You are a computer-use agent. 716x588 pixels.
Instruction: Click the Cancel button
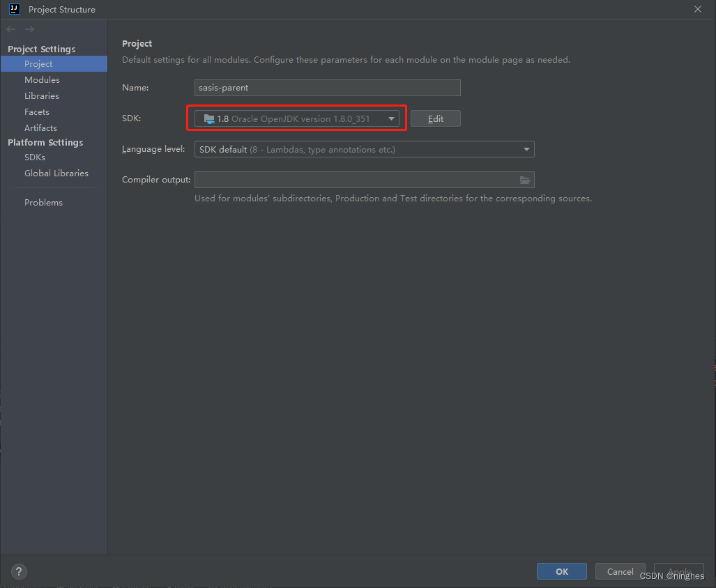pyautogui.click(x=619, y=571)
